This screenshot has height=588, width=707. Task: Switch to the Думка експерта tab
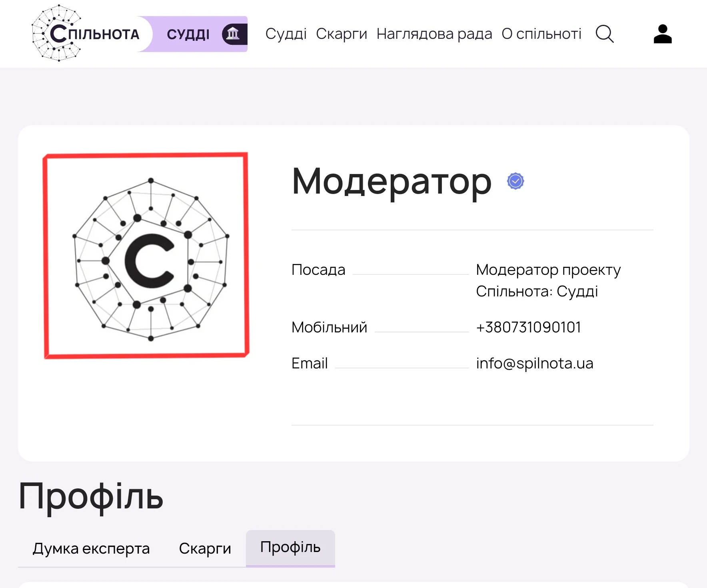point(91,548)
